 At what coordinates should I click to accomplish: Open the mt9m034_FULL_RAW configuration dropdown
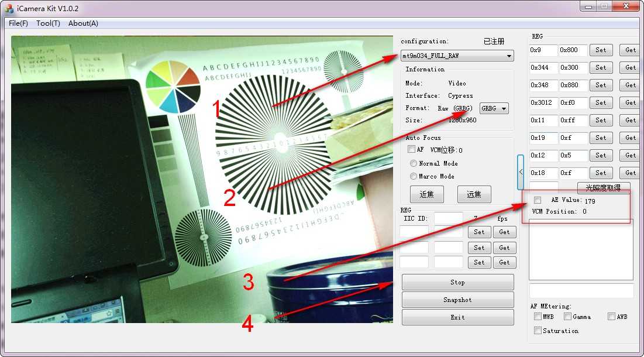coord(457,56)
